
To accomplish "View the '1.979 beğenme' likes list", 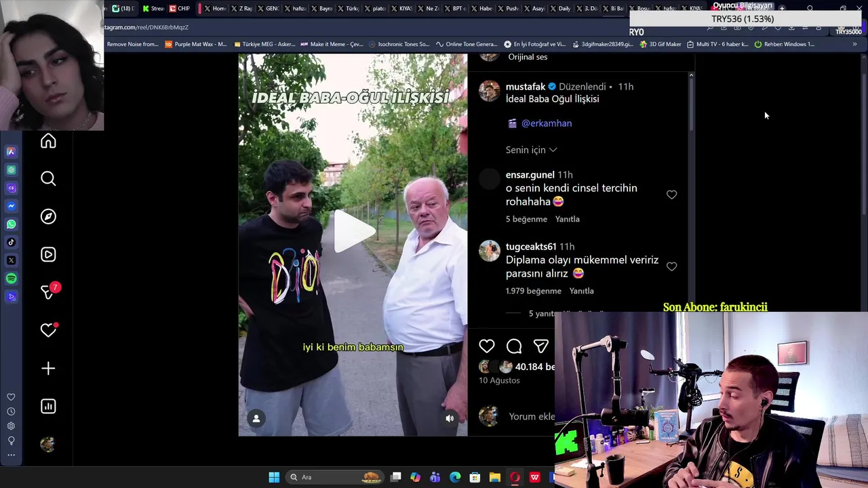I will [534, 291].
